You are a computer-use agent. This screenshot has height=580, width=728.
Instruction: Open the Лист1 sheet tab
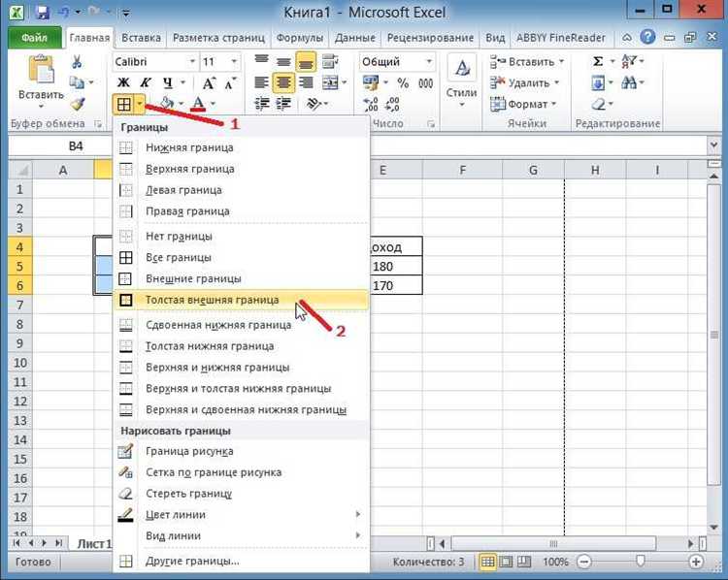[94, 543]
